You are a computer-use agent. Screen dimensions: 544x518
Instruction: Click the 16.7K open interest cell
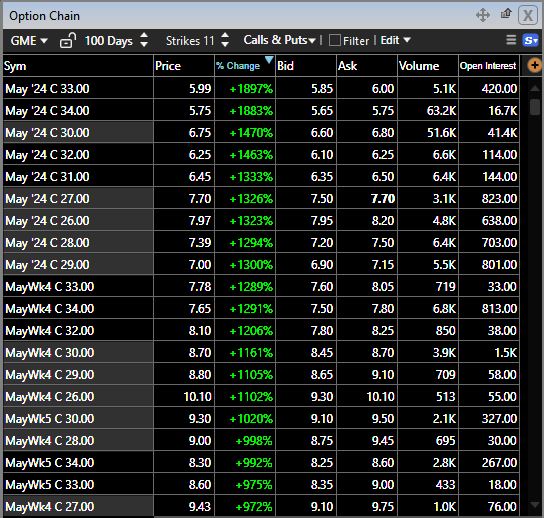pyautogui.click(x=489, y=111)
